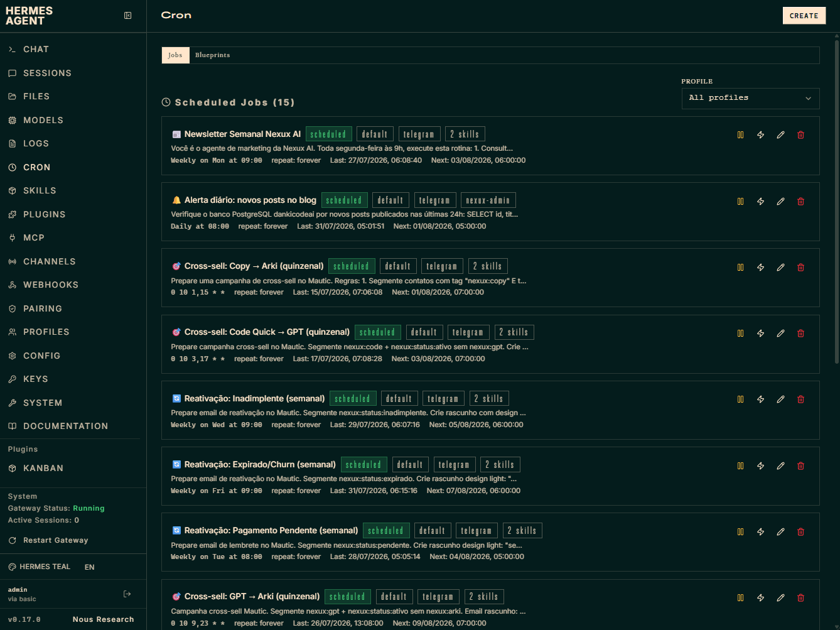Delete the Reativação Inadimplente job
The width and height of the screenshot is (840, 630).
[x=801, y=399]
